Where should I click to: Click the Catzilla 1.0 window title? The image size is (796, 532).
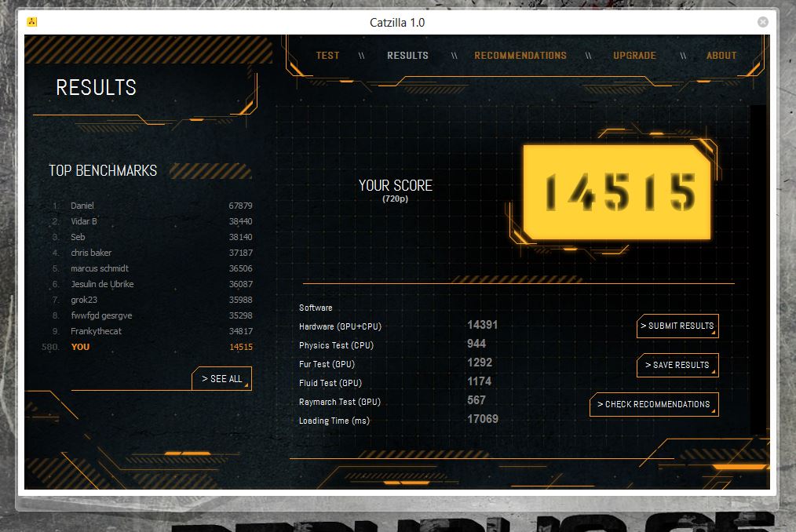[397, 22]
